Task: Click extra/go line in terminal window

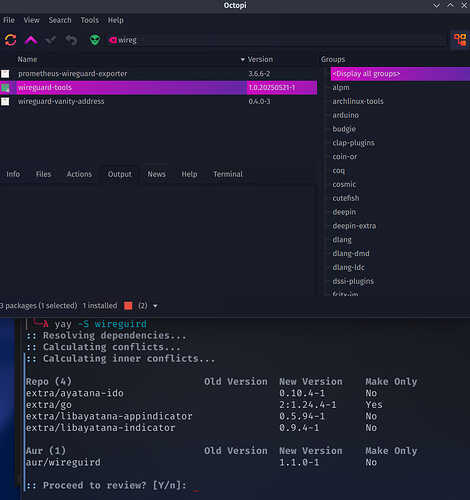Action: click(x=49, y=405)
